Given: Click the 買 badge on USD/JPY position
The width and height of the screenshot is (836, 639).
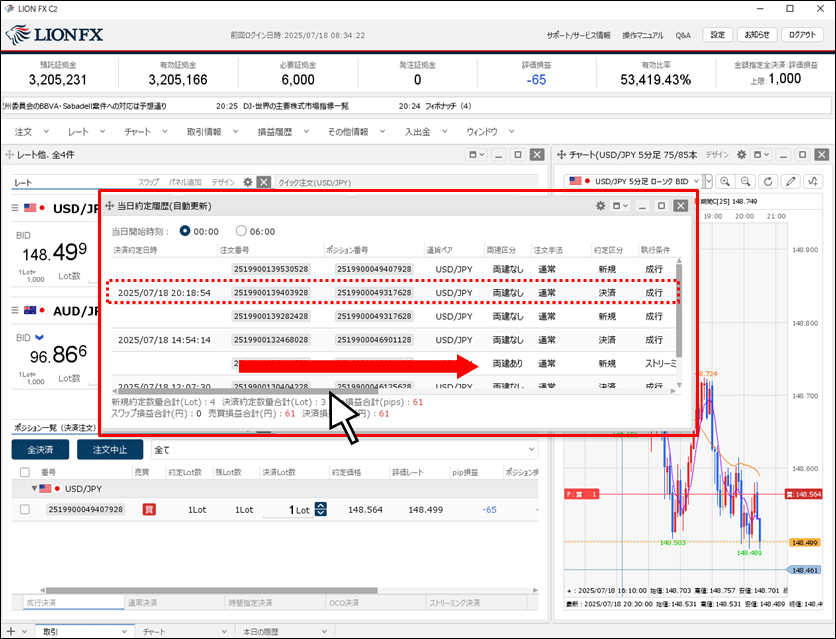Looking at the screenshot, I should click(149, 510).
